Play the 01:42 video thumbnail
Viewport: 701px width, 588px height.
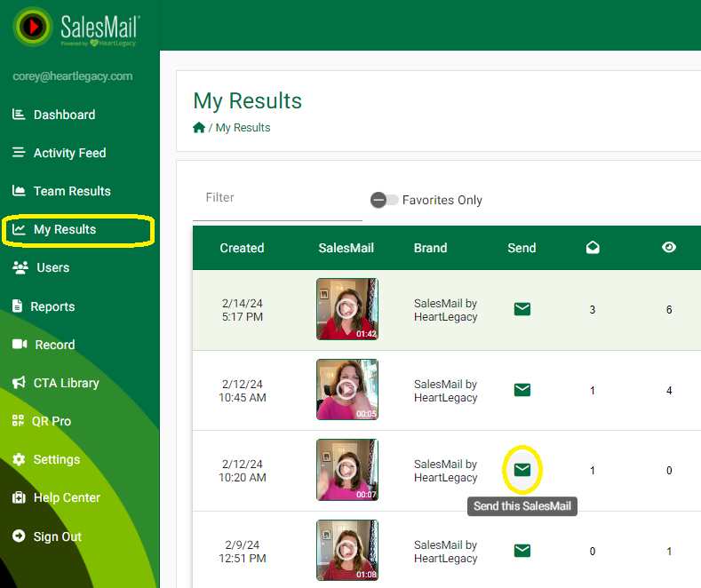pos(347,308)
